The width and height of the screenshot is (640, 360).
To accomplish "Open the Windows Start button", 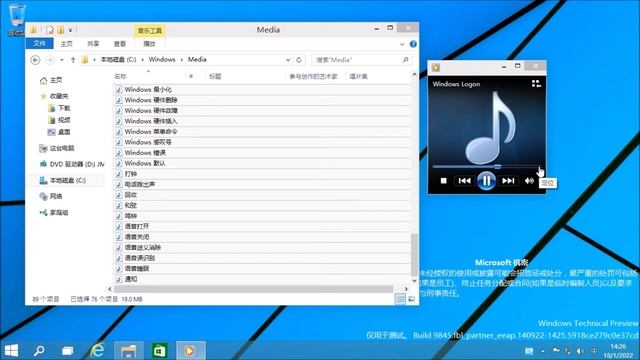I will click(11, 350).
